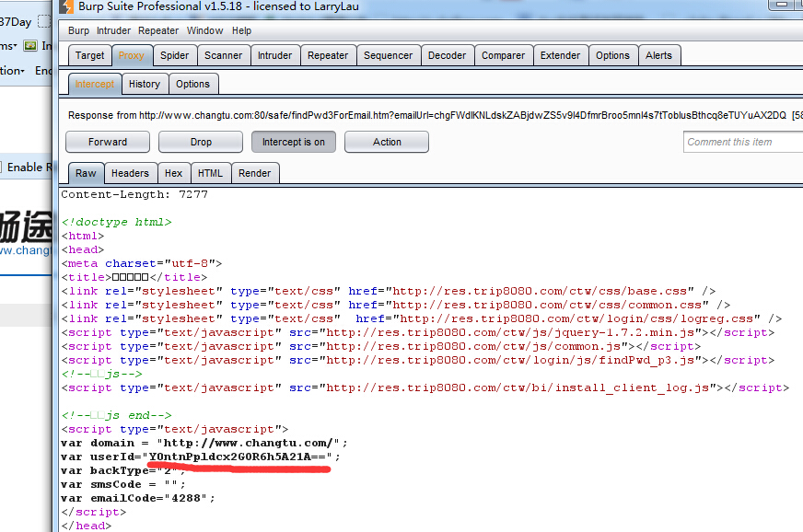803x532 pixels.
Task: Go to the Repeater tool tab
Action: 328,55
